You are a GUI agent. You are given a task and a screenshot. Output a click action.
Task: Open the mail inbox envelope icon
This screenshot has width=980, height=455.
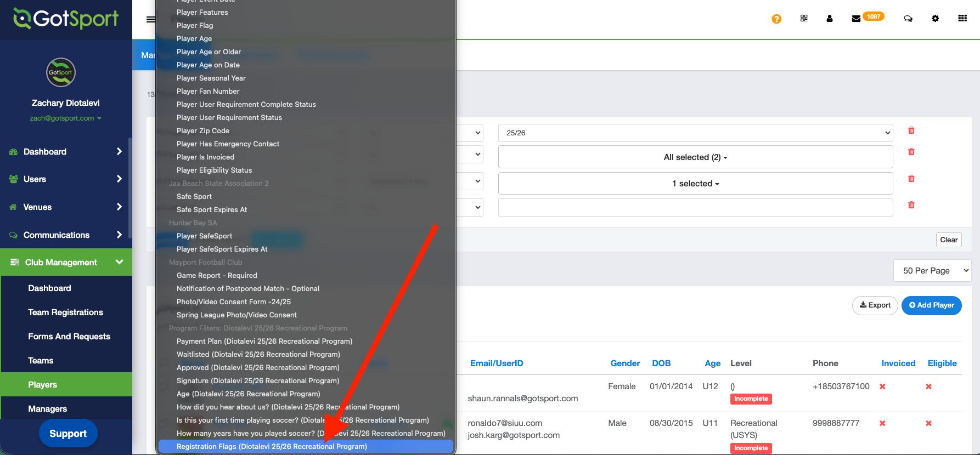[x=856, y=19]
